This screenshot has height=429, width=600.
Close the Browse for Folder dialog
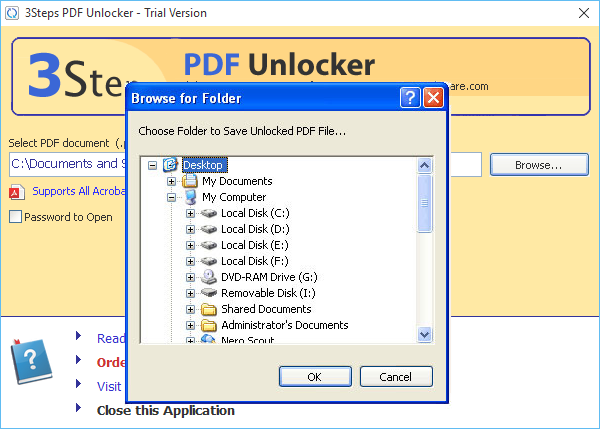point(433,98)
